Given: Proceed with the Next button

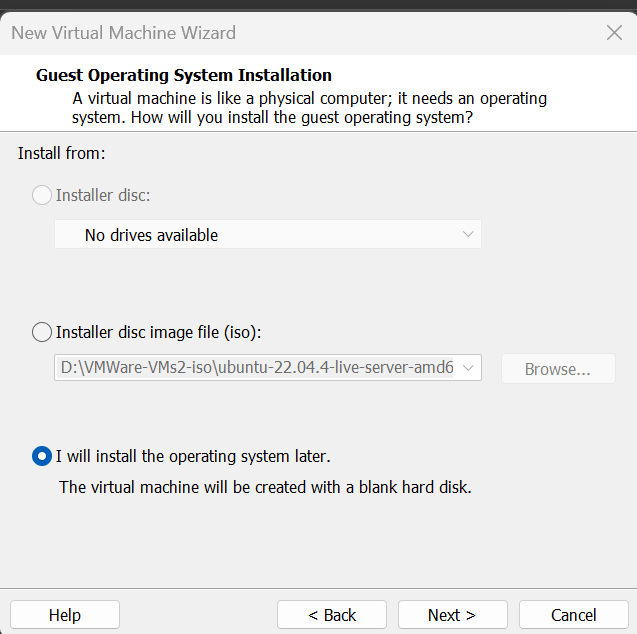Looking at the screenshot, I should [453, 615].
